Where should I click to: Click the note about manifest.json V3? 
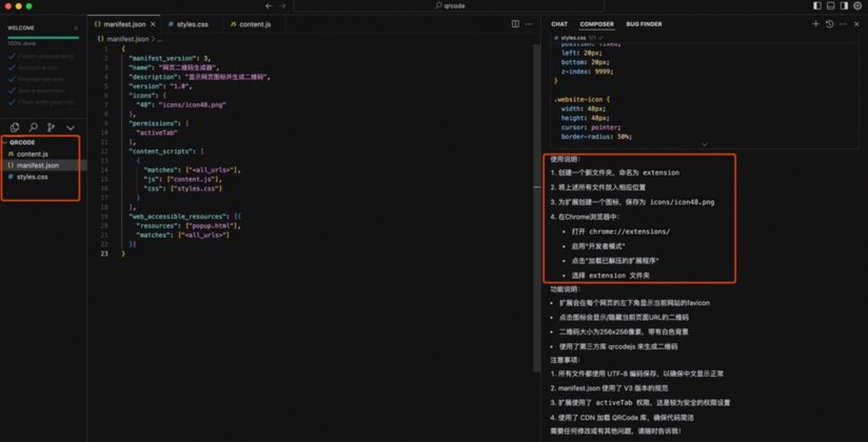click(609, 388)
